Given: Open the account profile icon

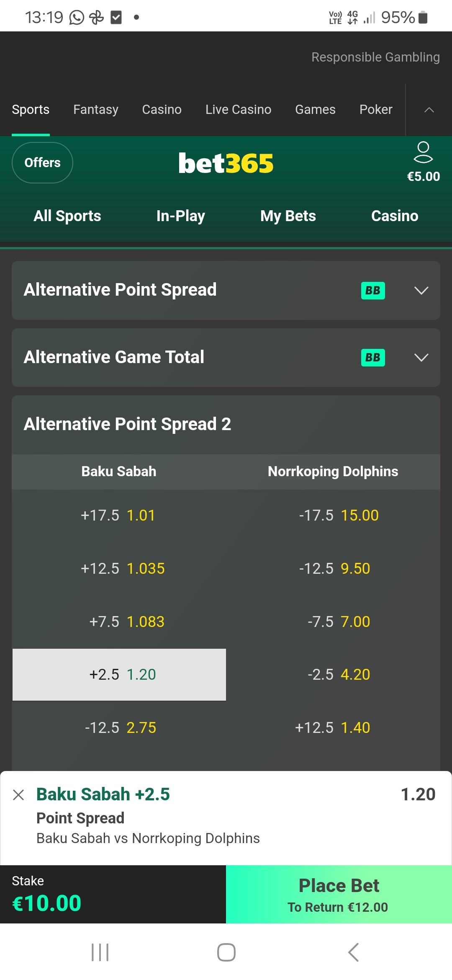Looking at the screenshot, I should (x=423, y=152).
